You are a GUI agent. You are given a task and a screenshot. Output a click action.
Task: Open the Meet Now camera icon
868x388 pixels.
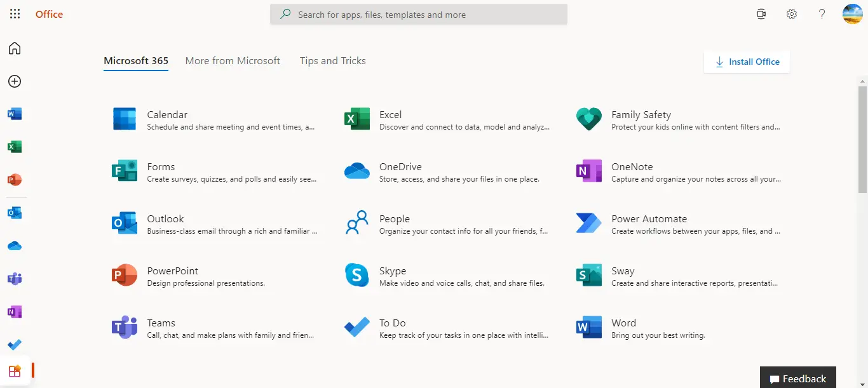tap(761, 14)
